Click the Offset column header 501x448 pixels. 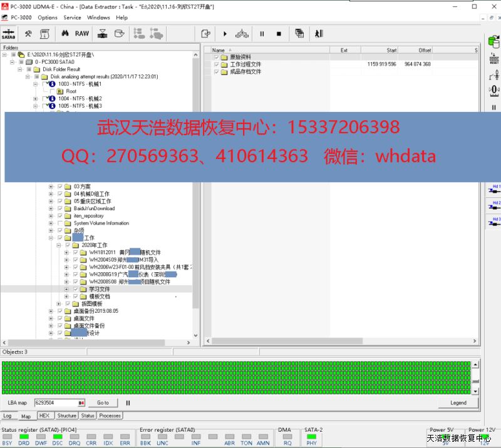click(x=425, y=50)
